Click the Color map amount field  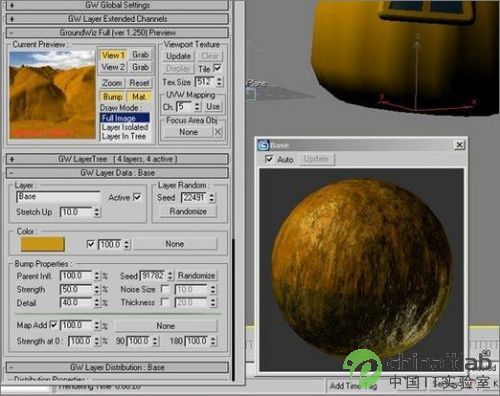110,244
